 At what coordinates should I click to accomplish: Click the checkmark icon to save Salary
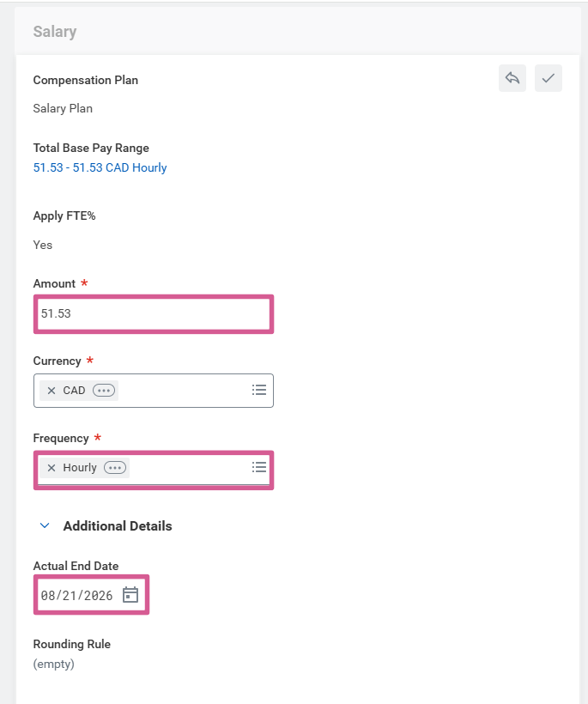[549, 78]
